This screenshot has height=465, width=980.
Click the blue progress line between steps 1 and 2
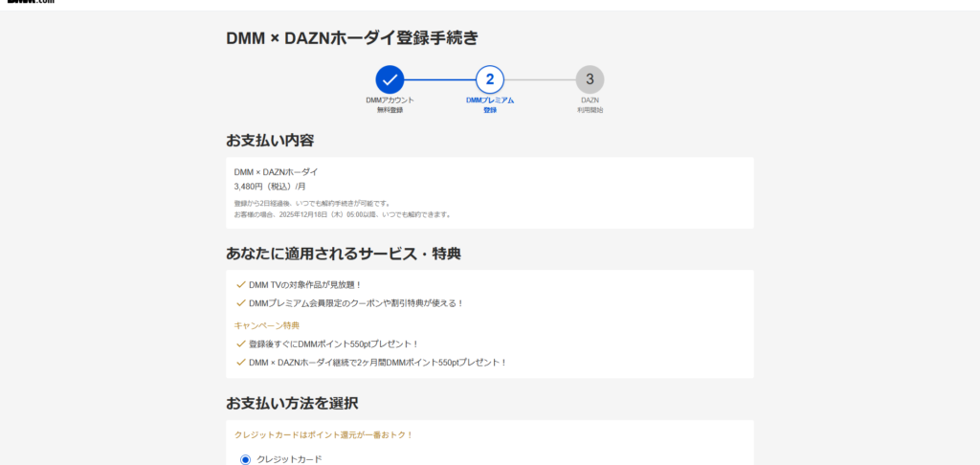tap(439, 79)
